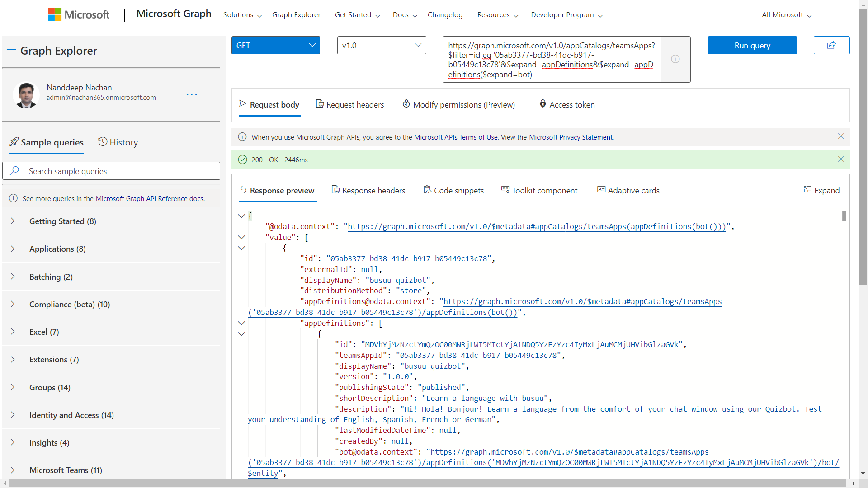Dismiss the 200 OK status message
Viewport: 868px width, 488px height.
click(840, 159)
